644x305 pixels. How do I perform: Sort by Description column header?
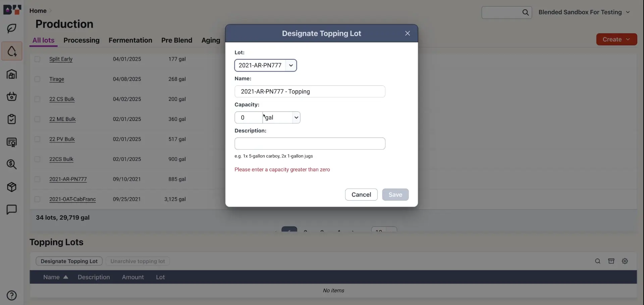pos(94,277)
